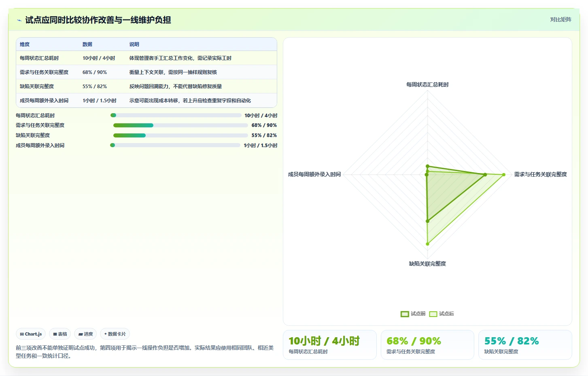
Task: Click the 68% / 90% data card
Action: point(427,345)
